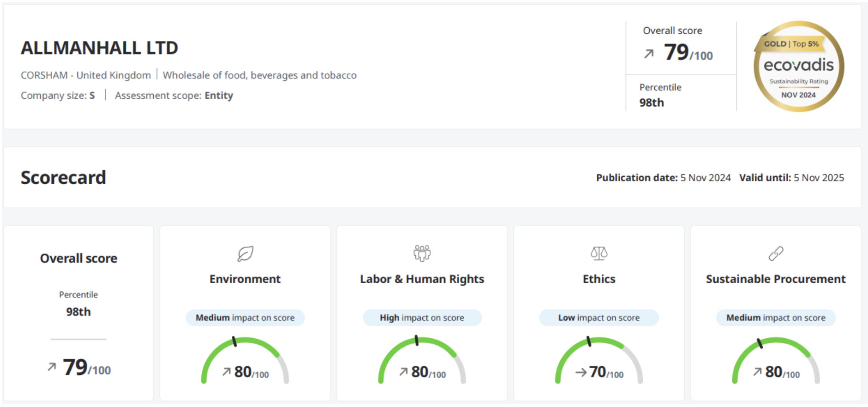Click the Low impact on score badge
868x407 pixels.
tap(599, 318)
